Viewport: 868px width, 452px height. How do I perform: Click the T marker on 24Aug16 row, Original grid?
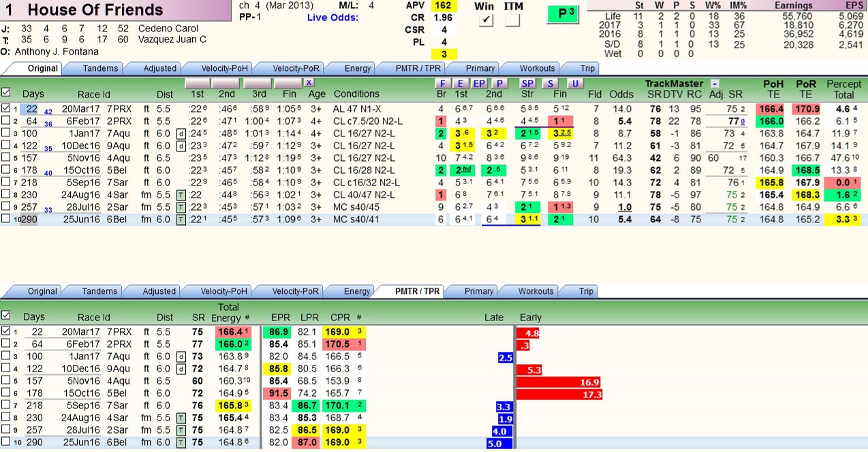[x=181, y=194]
